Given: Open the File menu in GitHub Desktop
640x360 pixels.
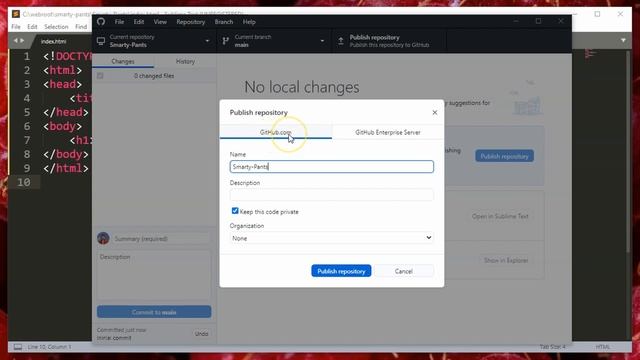Looking at the screenshot, I should [119, 22].
